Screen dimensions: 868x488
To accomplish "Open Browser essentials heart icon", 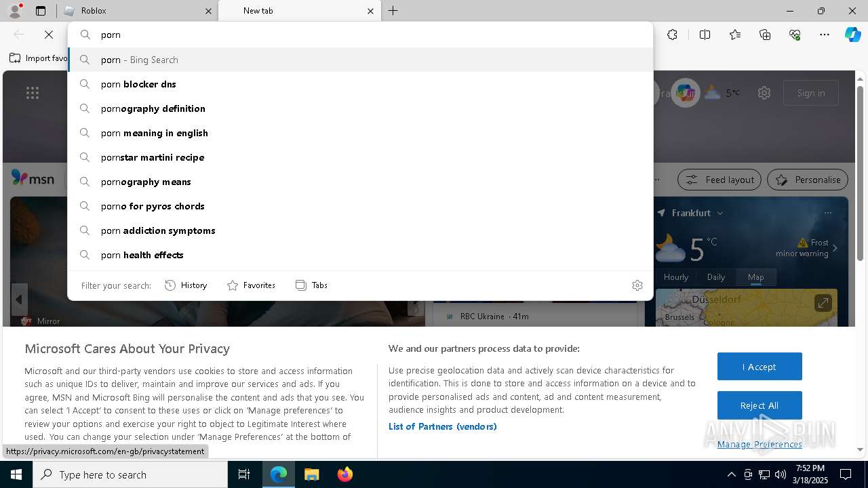I will click(x=795, y=35).
